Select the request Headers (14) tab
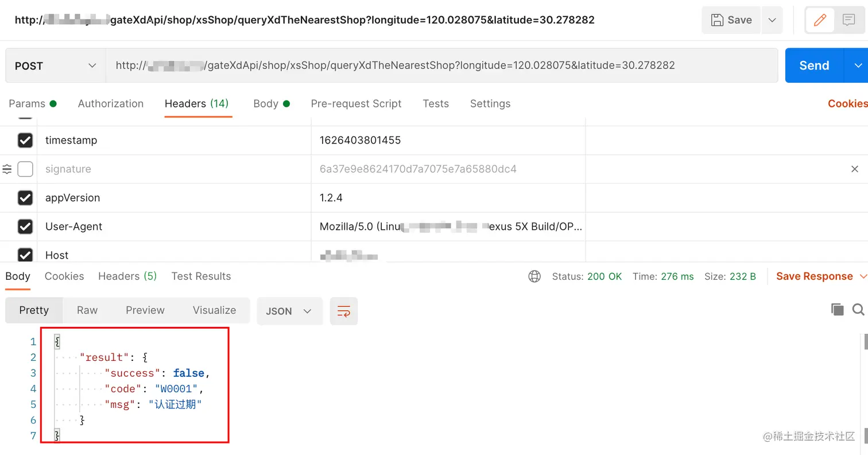The image size is (868, 455). click(x=197, y=103)
